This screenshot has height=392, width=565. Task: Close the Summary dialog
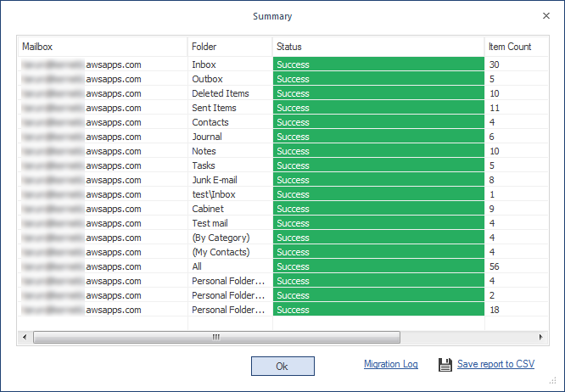click(545, 15)
